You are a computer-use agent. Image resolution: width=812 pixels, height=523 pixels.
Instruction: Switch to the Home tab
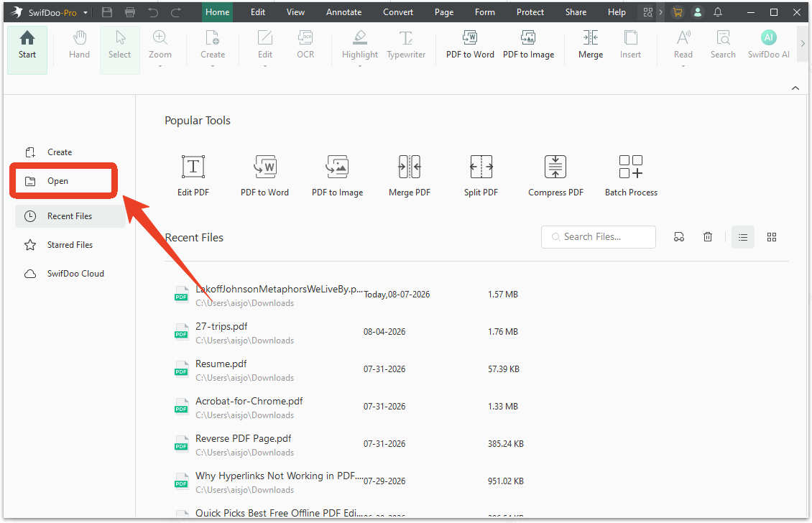point(218,12)
